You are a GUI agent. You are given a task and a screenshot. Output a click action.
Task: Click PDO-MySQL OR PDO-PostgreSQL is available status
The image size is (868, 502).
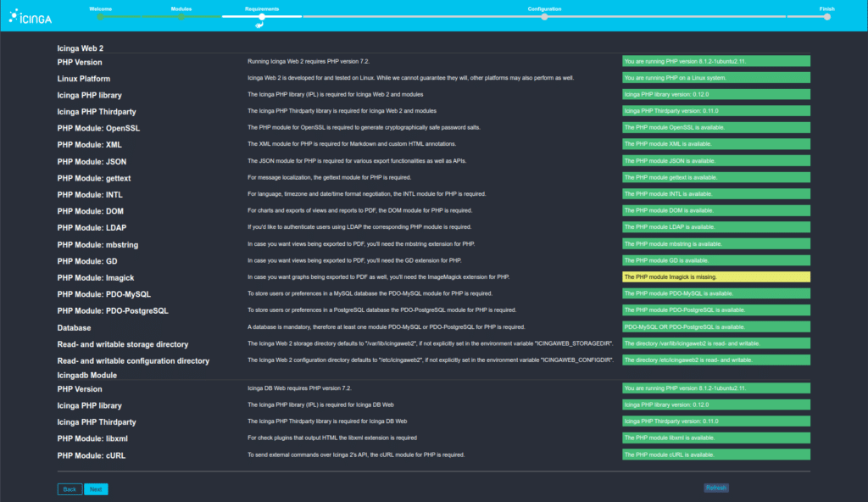point(715,327)
